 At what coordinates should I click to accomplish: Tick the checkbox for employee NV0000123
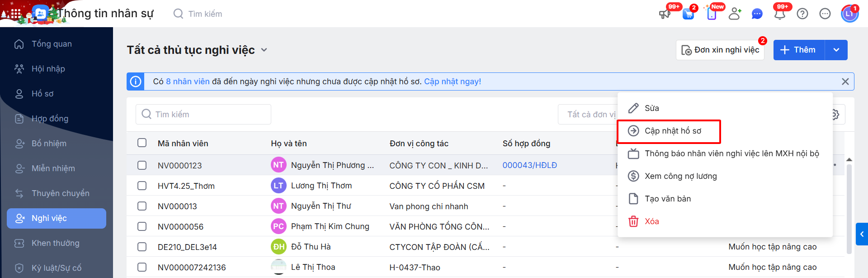[142, 165]
